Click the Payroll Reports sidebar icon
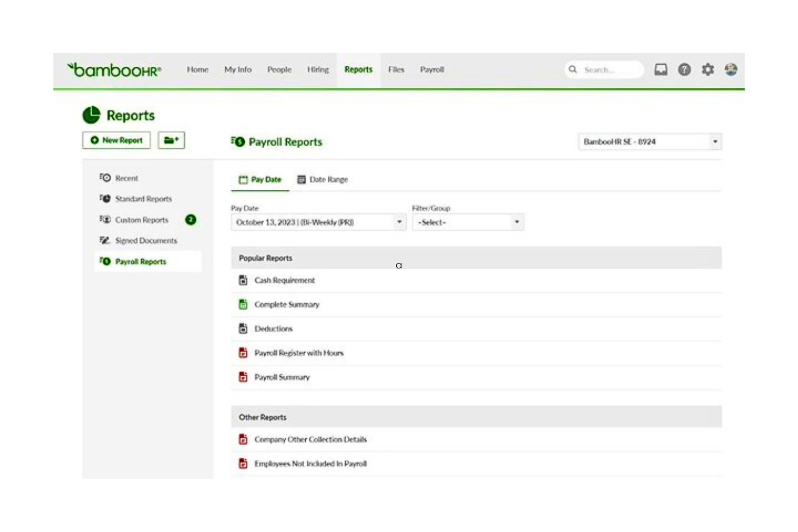Viewport: 798px width, 532px height. pos(105,261)
